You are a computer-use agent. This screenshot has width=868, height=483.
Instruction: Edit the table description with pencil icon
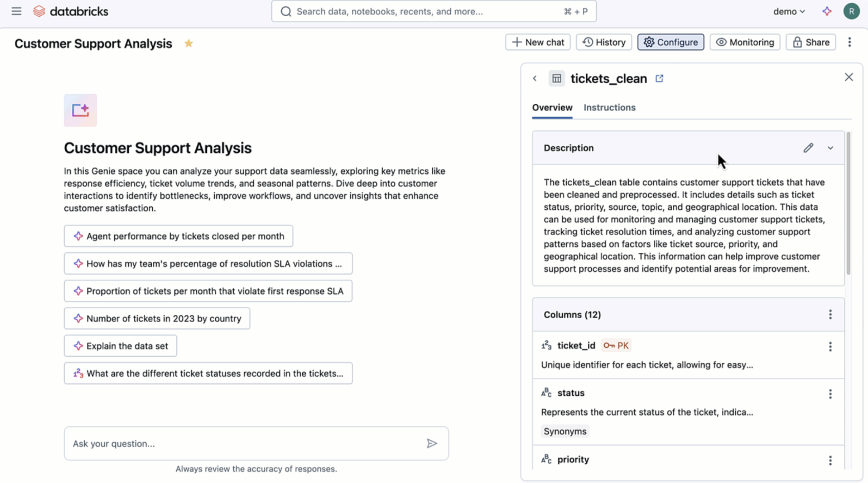pyautogui.click(x=808, y=148)
